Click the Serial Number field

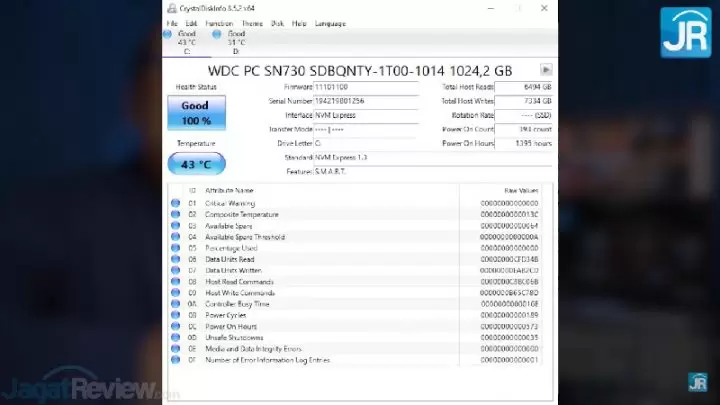pyautogui.click(x=366, y=101)
